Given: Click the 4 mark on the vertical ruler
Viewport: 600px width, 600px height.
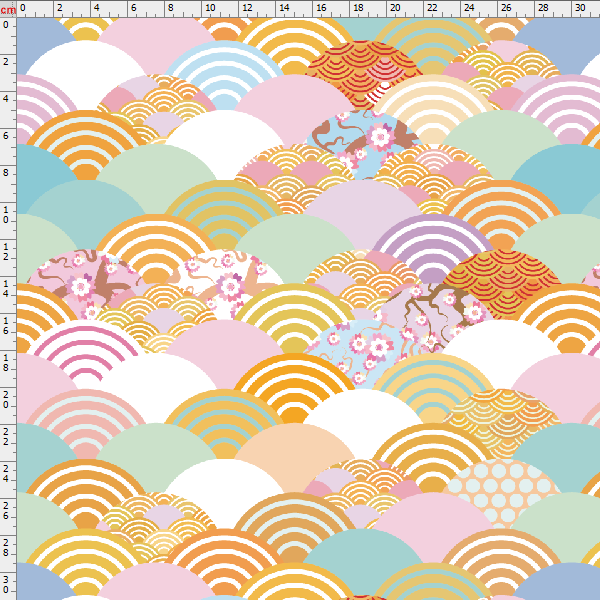Looking at the screenshot, I should point(6,99).
